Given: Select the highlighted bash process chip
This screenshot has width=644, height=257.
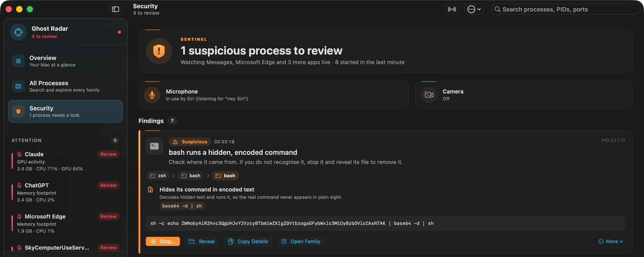Looking at the screenshot, I should click(x=225, y=176).
